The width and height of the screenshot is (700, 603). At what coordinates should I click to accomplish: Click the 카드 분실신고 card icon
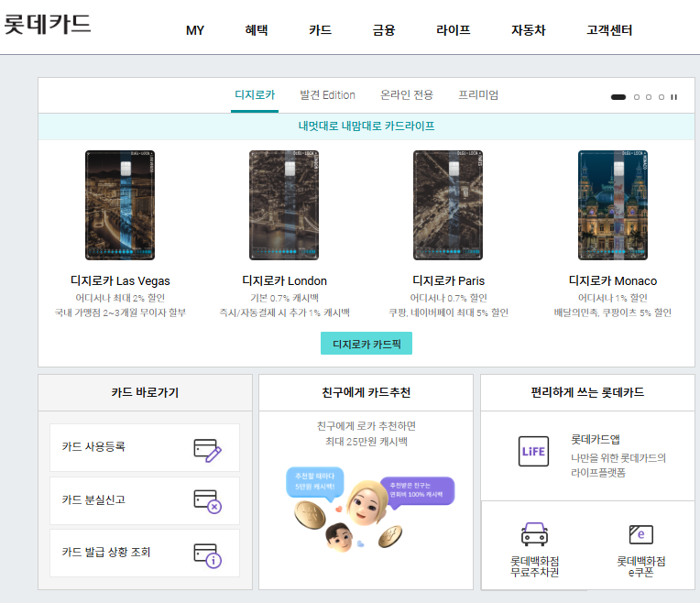207,500
